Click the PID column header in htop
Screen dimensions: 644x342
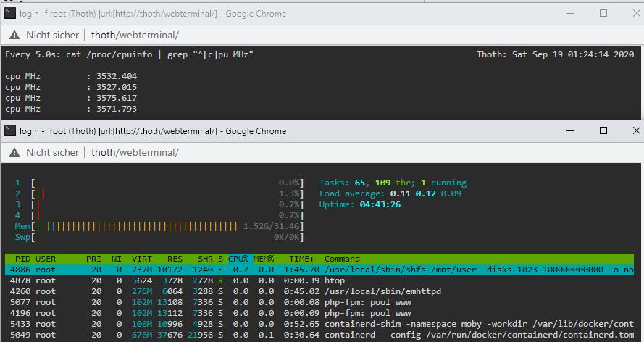[22, 259]
